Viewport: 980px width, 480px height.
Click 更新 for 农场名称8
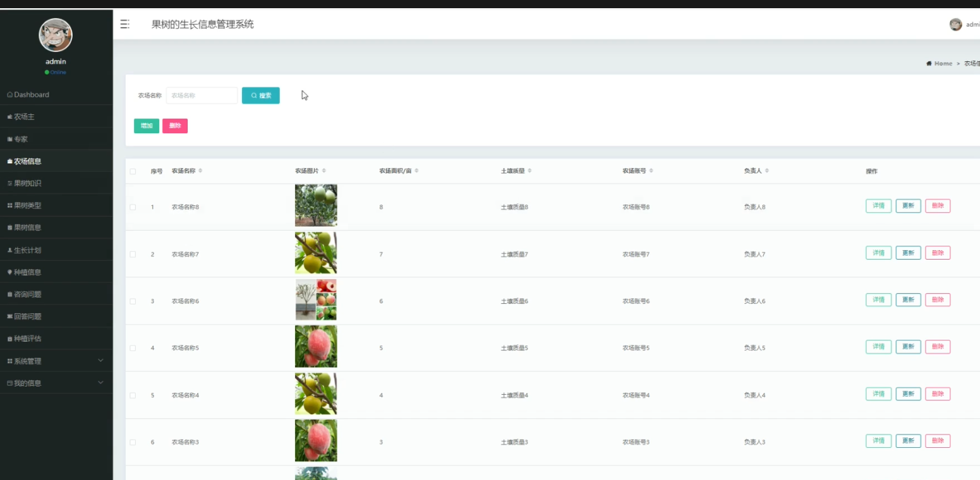[x=908, y=206]
